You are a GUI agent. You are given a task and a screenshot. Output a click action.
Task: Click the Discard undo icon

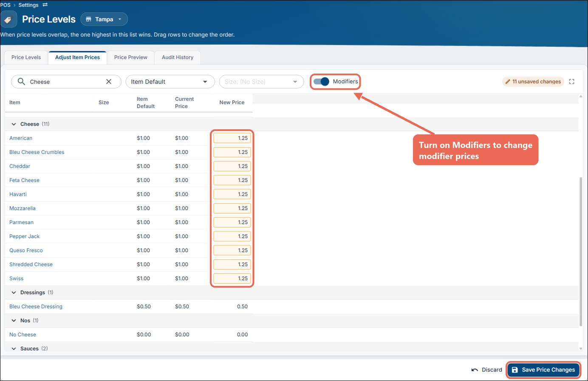(x=475, y=370)
